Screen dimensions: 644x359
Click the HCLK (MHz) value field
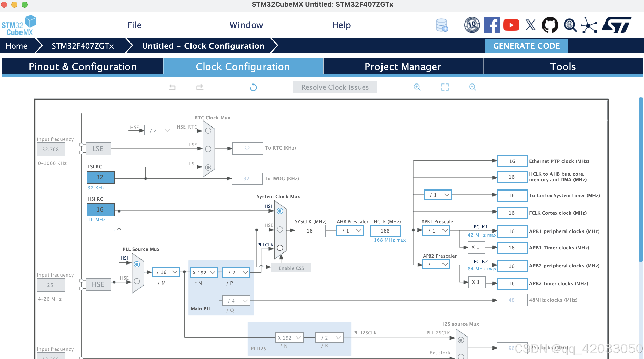(x=385, y=231)
